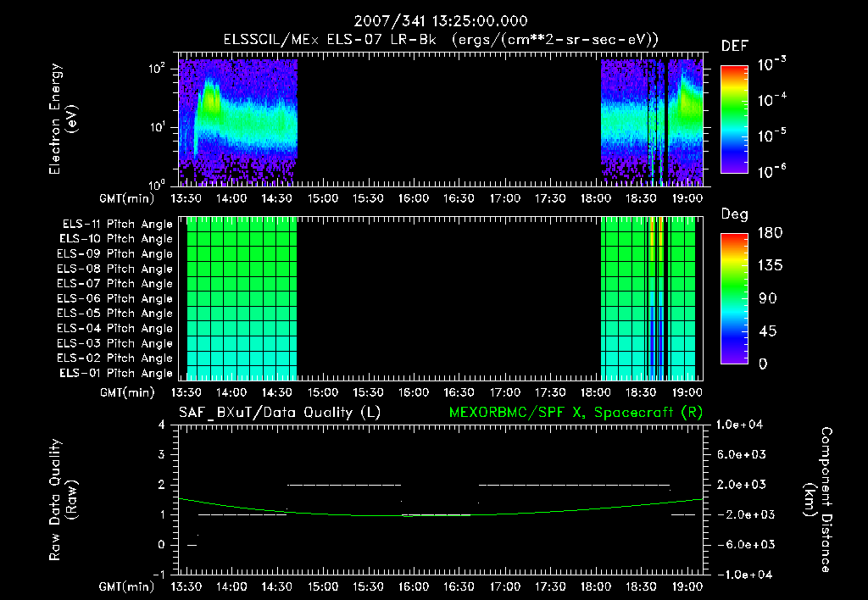Click 16:00 tick label under the spectrogram
Viewport: 868px width, 600px height.
pyautogui.click(x=414, y=198)
